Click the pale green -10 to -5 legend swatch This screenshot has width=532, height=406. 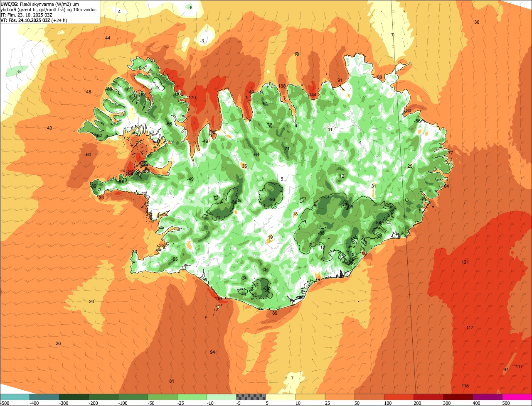coord(222,397)
